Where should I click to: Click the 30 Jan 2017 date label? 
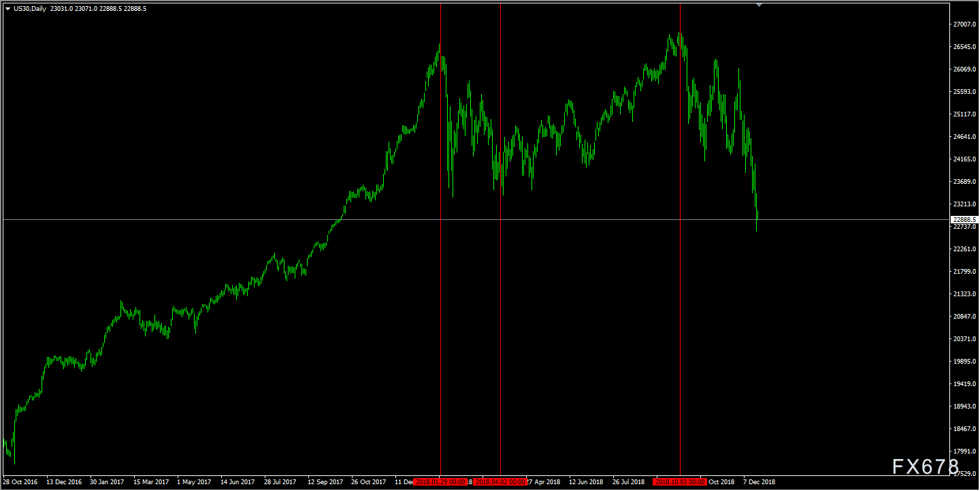pyautogui.click(x=108, y=482)
